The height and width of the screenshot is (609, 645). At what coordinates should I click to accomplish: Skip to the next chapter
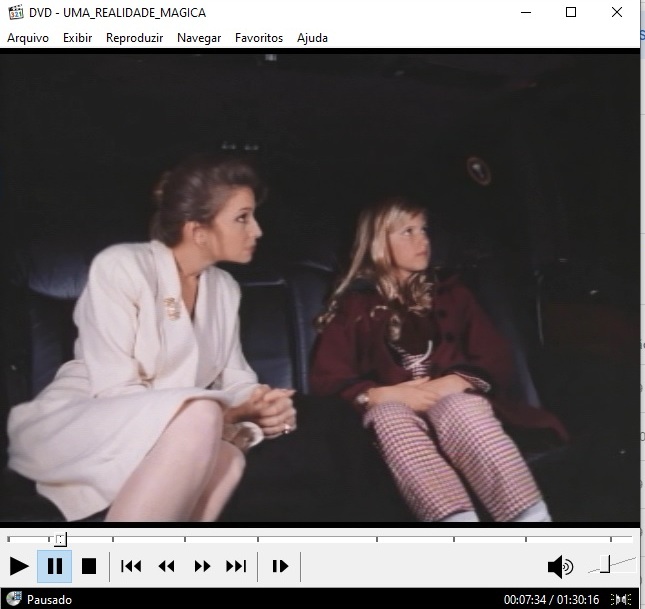pyautogui.click(x=236, y=566)
